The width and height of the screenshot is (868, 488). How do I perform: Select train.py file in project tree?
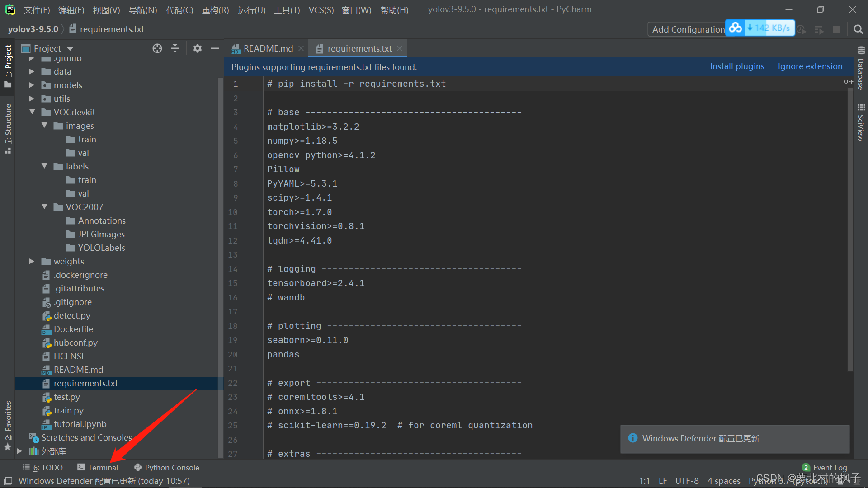pos(68,410)
